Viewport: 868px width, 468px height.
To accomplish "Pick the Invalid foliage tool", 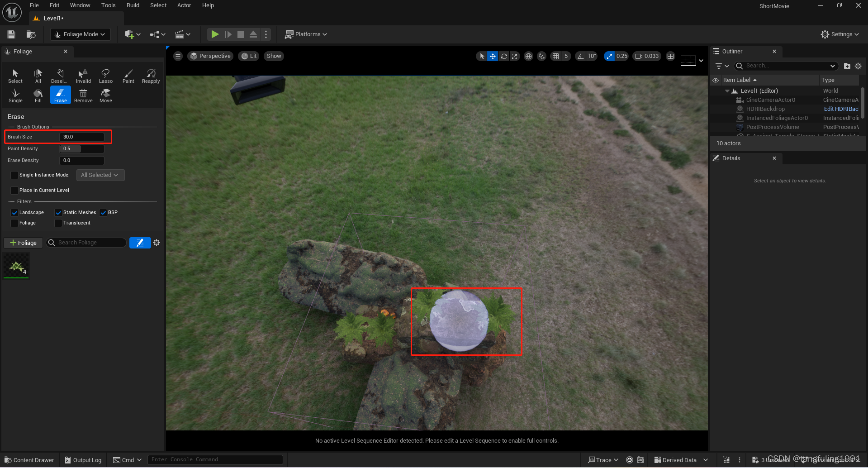I will [x=83, y=76].
